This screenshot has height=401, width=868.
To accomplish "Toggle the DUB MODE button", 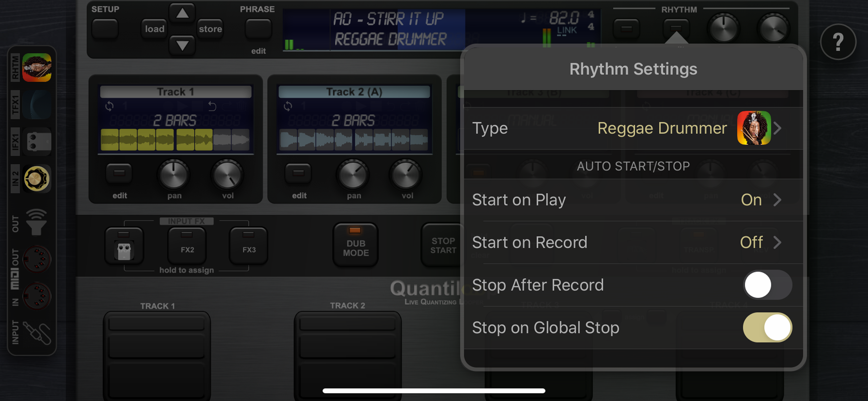I will tap(356, 245).
